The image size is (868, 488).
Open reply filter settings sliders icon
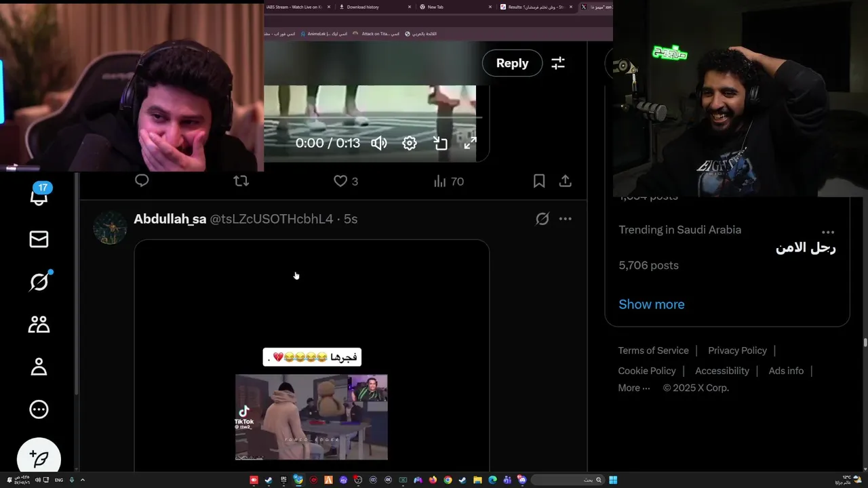(x=558, y=63)
